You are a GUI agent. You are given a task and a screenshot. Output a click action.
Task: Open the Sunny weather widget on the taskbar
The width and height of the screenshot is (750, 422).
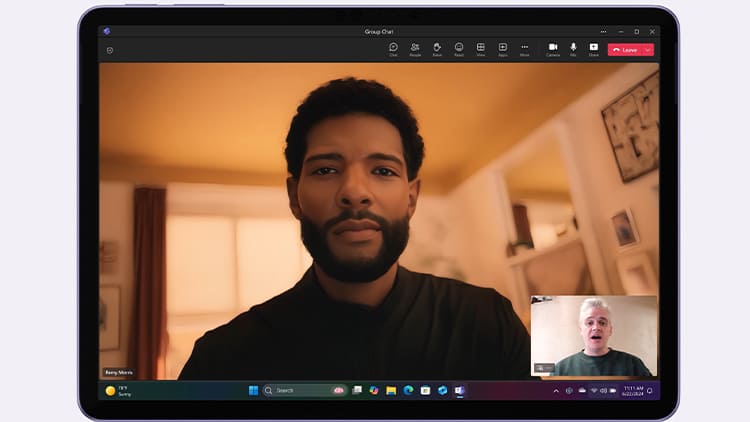118,390
